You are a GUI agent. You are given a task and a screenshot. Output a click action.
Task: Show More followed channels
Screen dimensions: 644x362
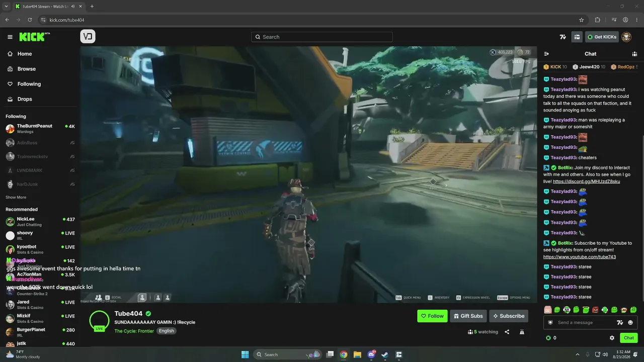tap(16, 198)
